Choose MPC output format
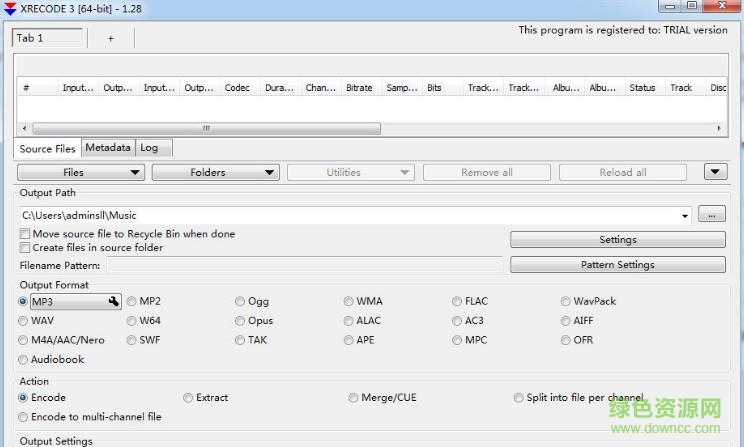This screenshot has width=744, height=447. [x=457, y=340]
